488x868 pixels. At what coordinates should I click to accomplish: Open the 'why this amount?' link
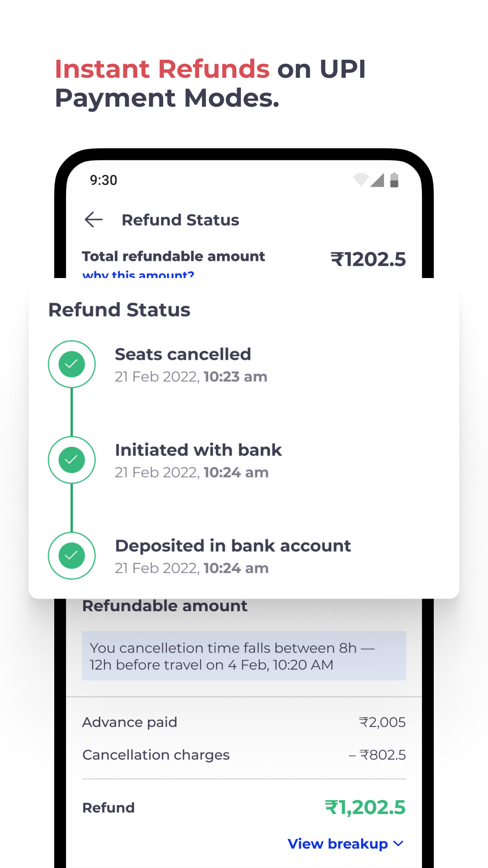(138, 274)
